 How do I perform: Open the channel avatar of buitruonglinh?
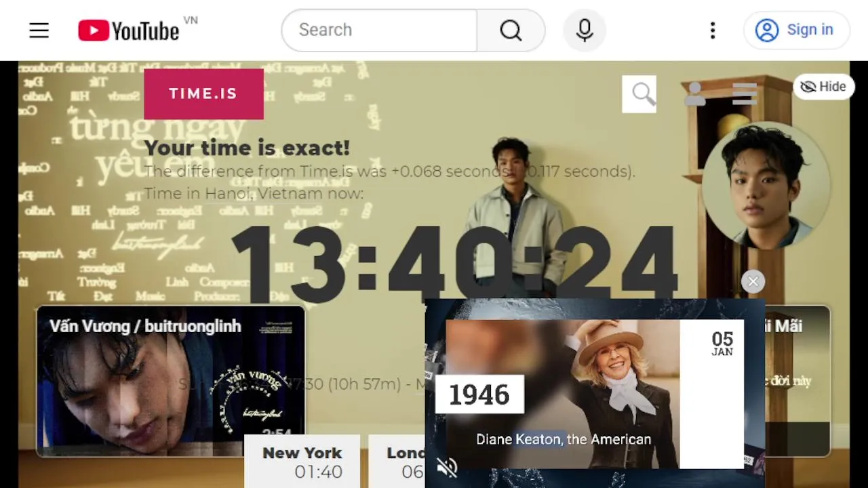click(767, 185)
